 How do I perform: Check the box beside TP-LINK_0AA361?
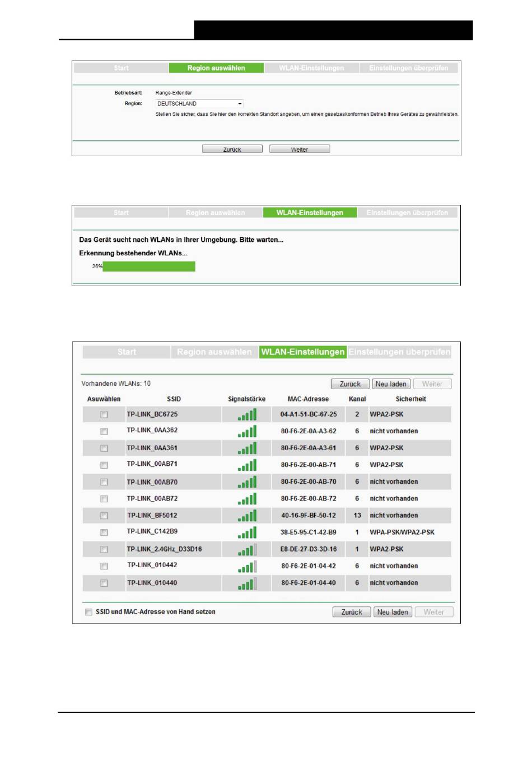(104, 448)
